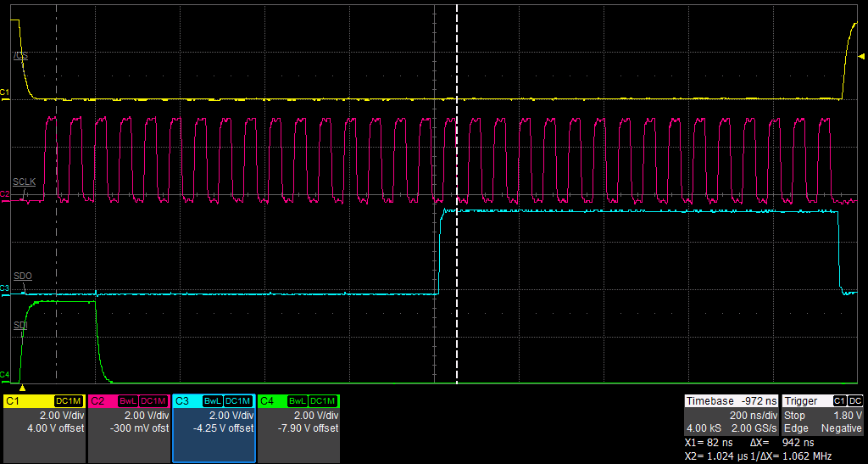The height and width of the screenshot is (464, 868).
Task: Click the DC coupling badge in Trigger box
Action: click(855, 401)
